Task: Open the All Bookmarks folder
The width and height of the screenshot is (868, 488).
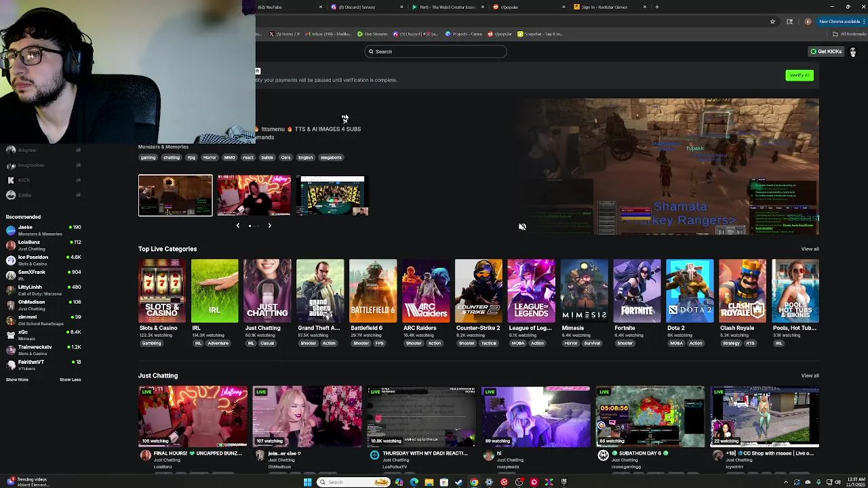Action: coord(851,34)
